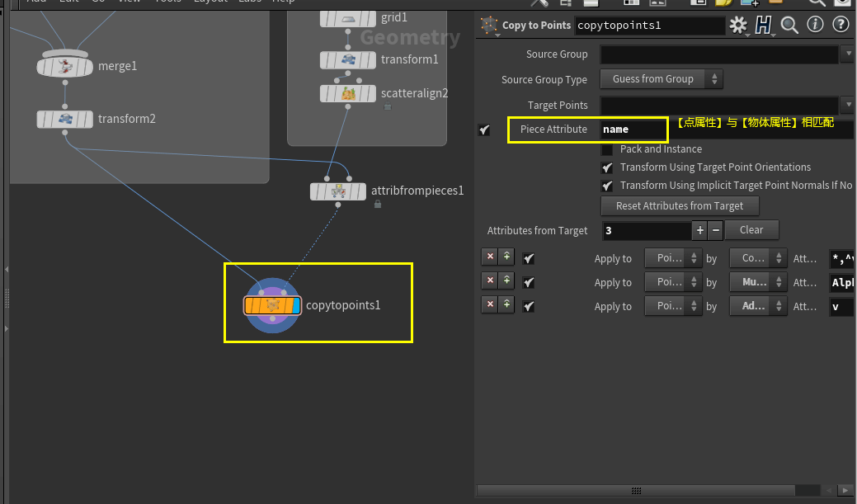Open the Source Group dropdown arrow
Viewport: 857px width, 504px height.
point(848,54)
